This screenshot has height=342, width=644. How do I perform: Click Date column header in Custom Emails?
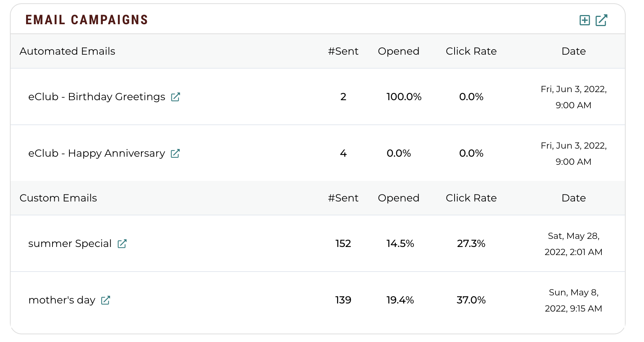(x=574, y=198)
